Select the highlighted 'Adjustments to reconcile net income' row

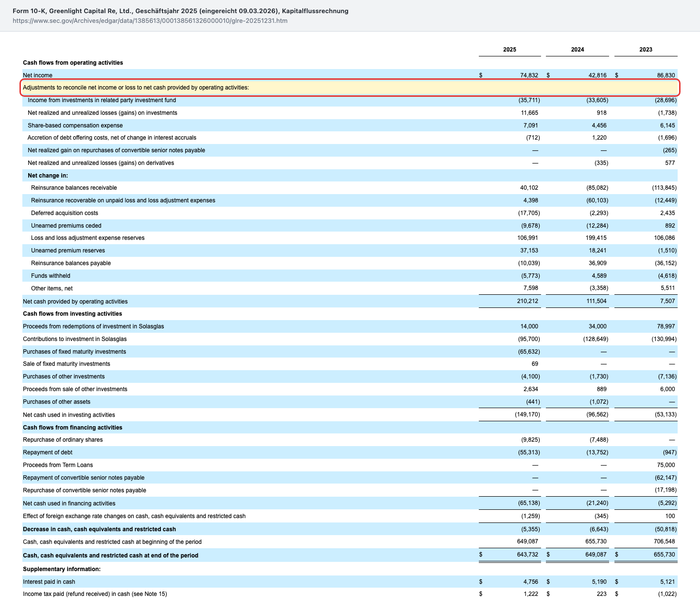point(350,88)
